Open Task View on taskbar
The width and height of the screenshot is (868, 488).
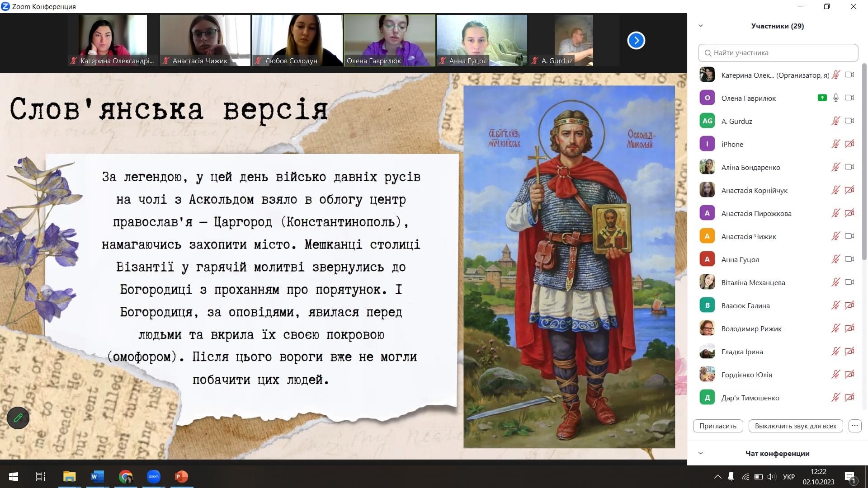[41, 476]
